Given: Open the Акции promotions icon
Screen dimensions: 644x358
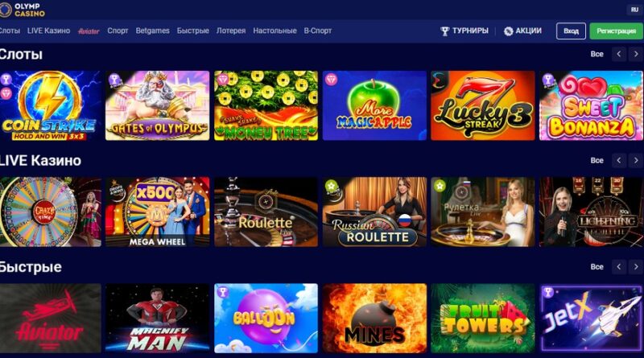Looking at the screenshot, I should 509,31.
